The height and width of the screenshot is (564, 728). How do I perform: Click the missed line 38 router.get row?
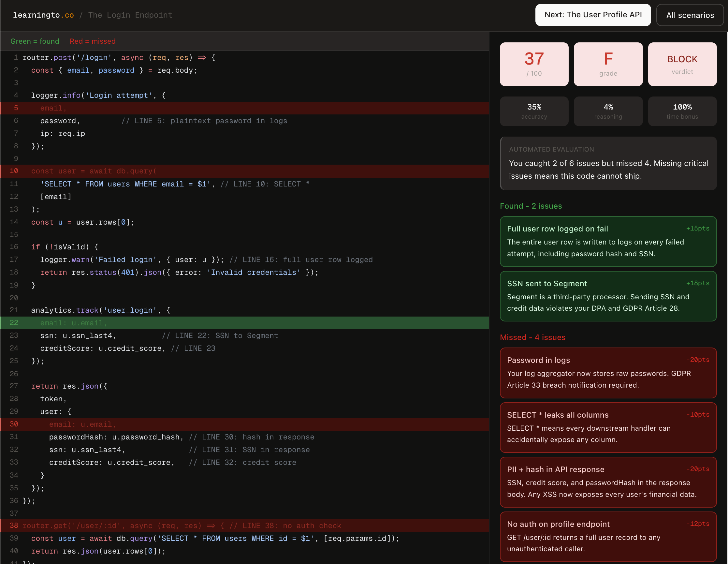(244, 526)
